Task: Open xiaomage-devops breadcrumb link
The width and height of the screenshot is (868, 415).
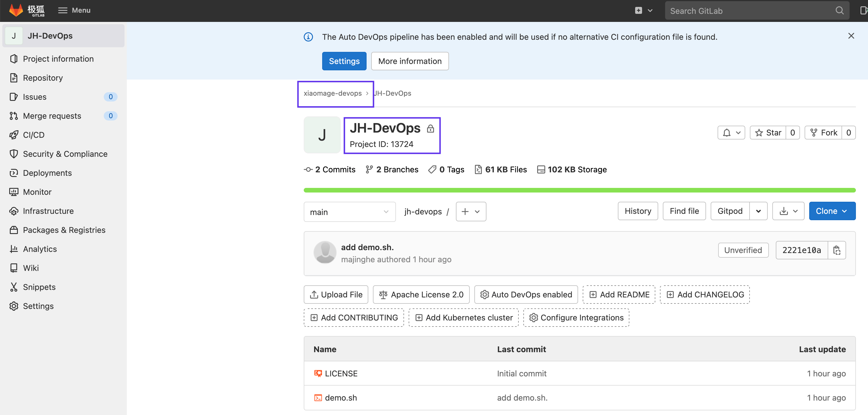Action: [x=332, y=93]
